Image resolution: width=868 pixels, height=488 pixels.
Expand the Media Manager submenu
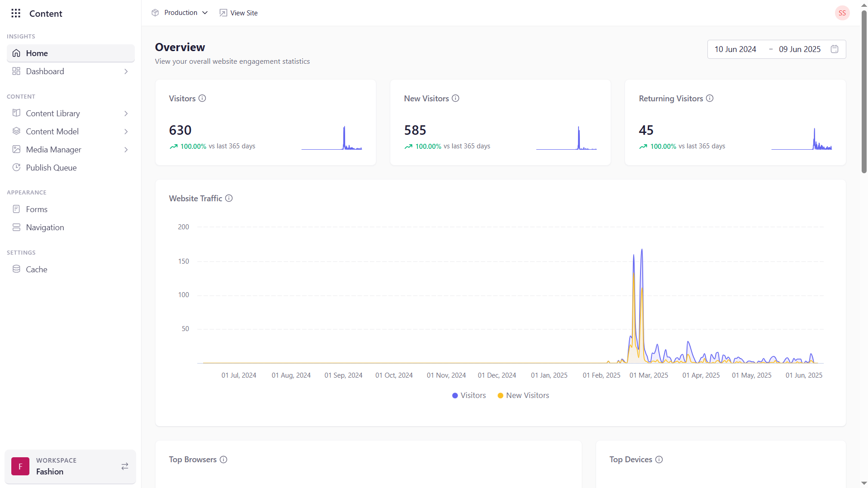tap(126, 150)
